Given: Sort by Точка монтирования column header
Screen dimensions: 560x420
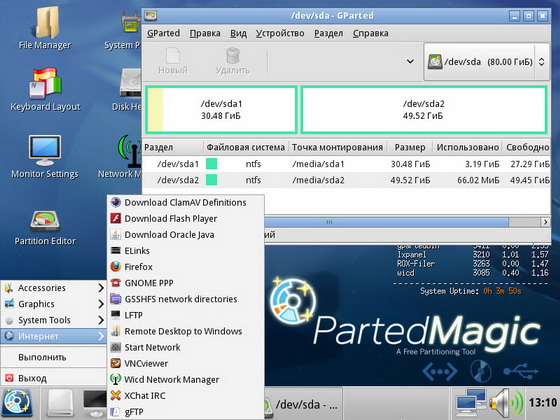Looking at the screenshot, I should pos(337,147).
